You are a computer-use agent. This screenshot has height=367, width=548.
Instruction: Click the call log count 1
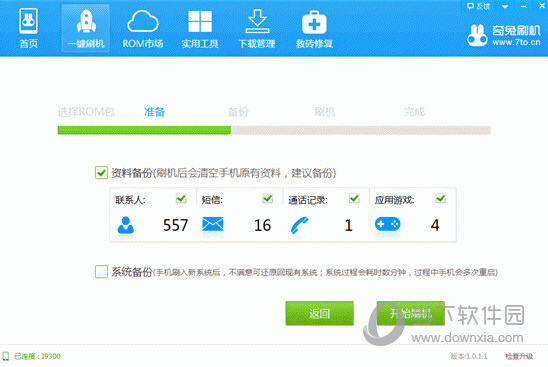point(348,225)
